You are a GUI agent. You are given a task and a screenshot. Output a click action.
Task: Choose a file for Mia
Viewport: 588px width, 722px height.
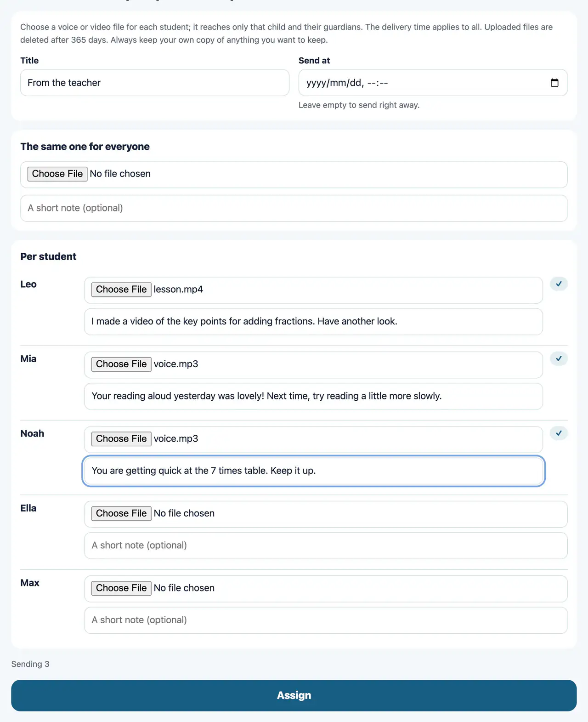coord(121,364)
